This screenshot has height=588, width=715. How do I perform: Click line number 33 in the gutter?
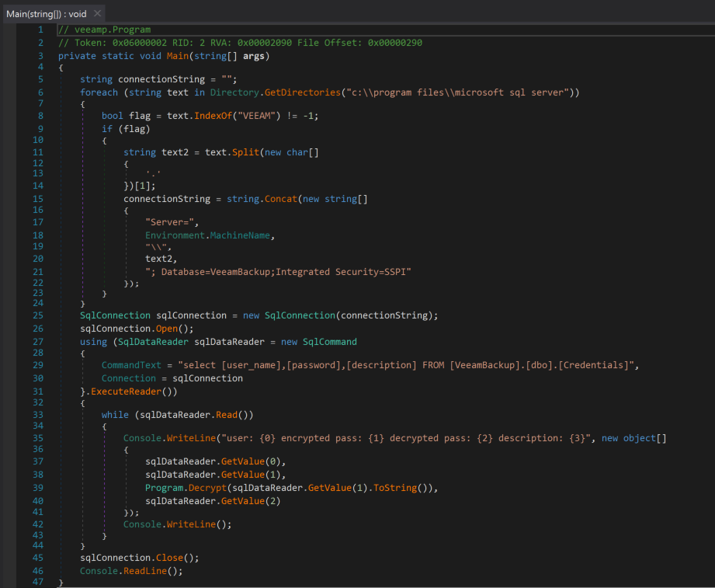pyautogui.click(x=38, y=415)
